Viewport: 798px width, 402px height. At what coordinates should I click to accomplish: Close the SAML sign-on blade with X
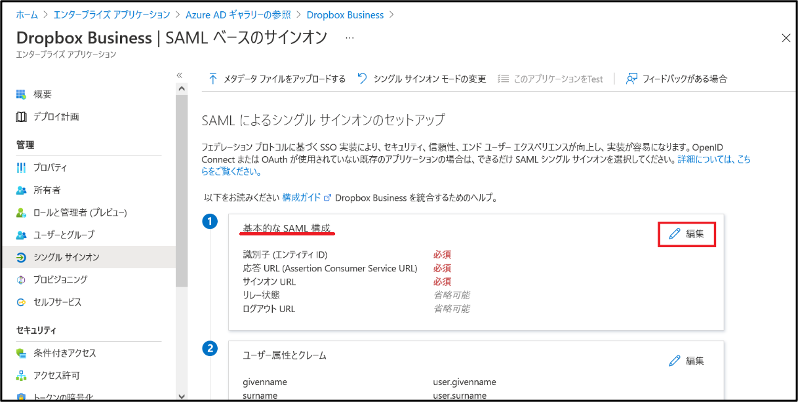784,37
